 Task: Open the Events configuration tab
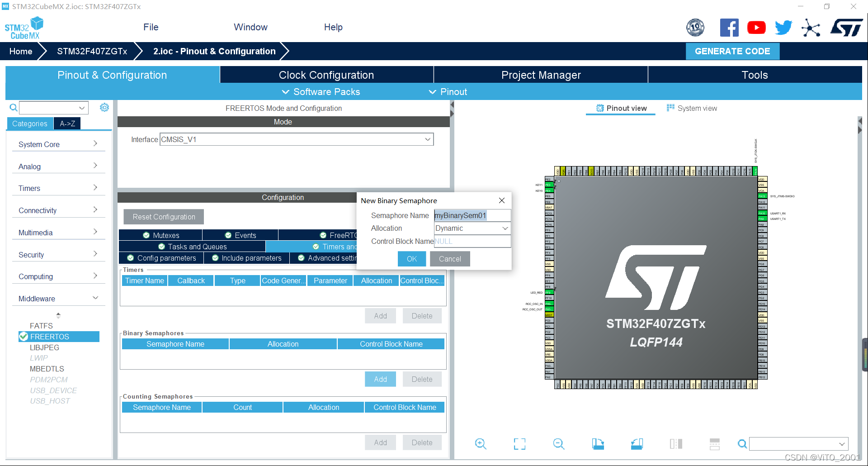(x=241, y=235)
